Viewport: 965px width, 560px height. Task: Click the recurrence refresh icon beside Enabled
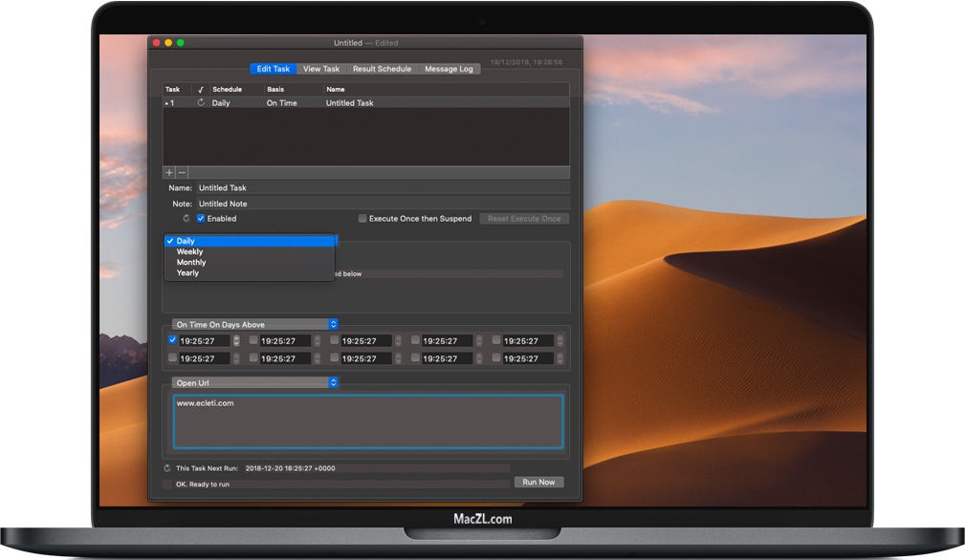[x=186, y=218]
